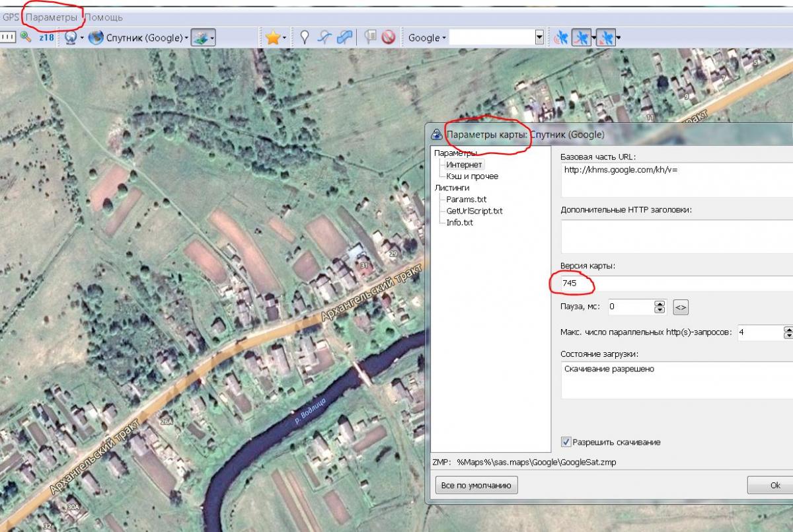Screen dimensions: 793x532
Task: Open the search box dropdown arrow
Action: [x=539, y=38]
